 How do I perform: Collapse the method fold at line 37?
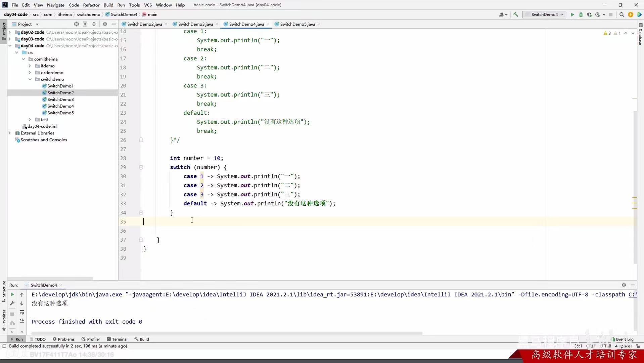(141, 240)
